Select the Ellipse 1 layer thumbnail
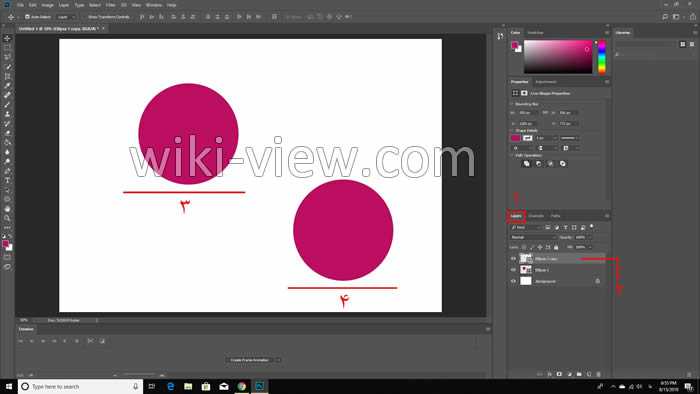This screenshot has width=700, height=394. pos(526,270)
